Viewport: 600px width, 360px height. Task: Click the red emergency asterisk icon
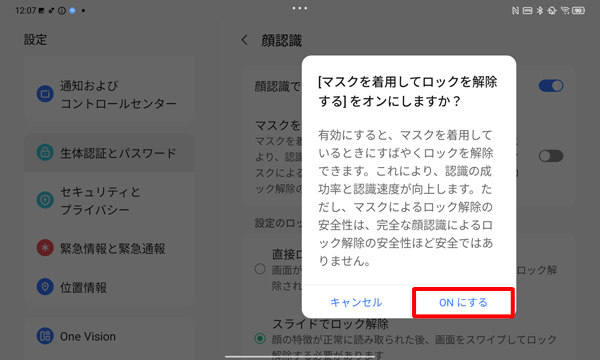click(45, 248)
